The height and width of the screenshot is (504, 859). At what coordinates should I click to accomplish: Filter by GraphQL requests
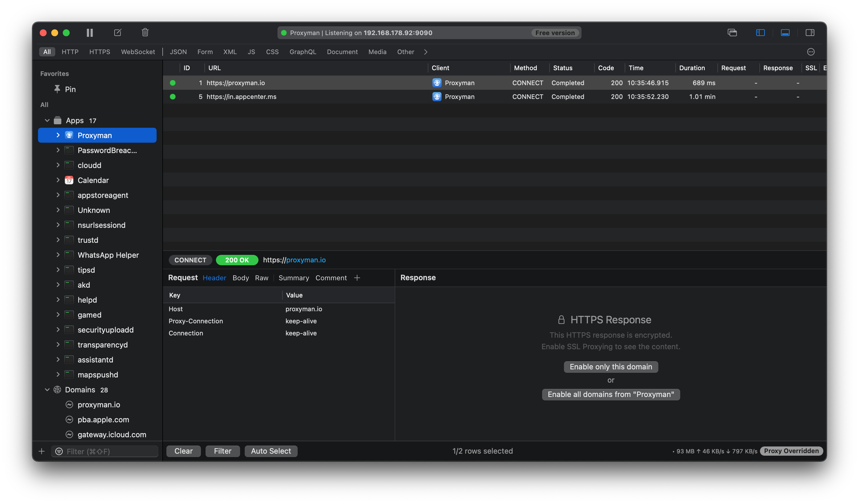coord(303,52)
